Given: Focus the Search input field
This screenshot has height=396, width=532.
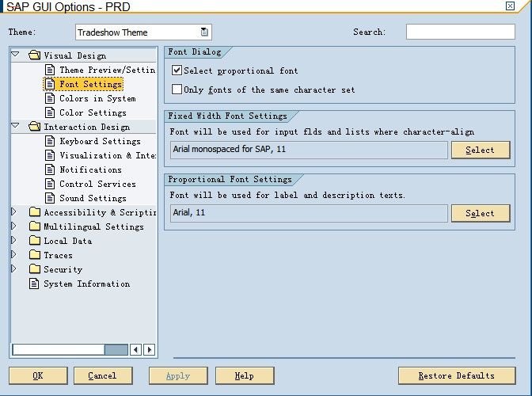Looking at the screenshot, I should pos(461,32).
